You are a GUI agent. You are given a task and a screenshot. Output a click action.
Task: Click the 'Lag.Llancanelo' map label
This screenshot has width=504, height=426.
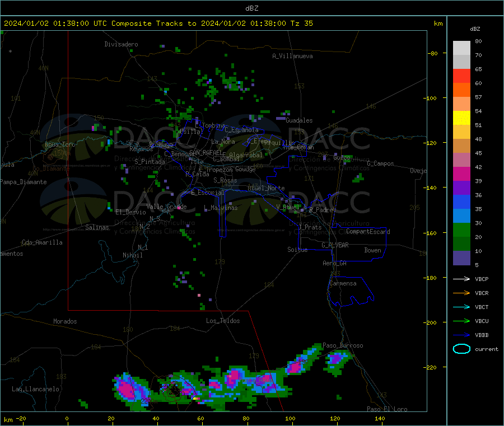(35, 389)
